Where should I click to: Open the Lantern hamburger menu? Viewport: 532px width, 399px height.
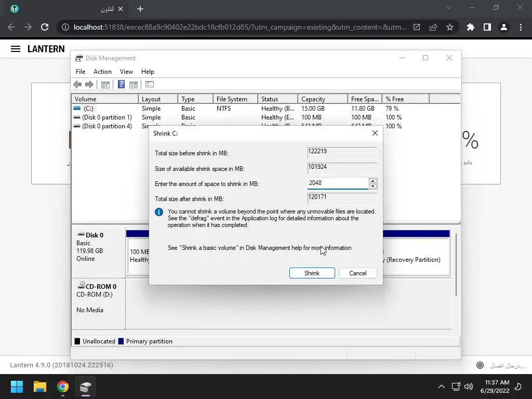click(x=16, y=49)
